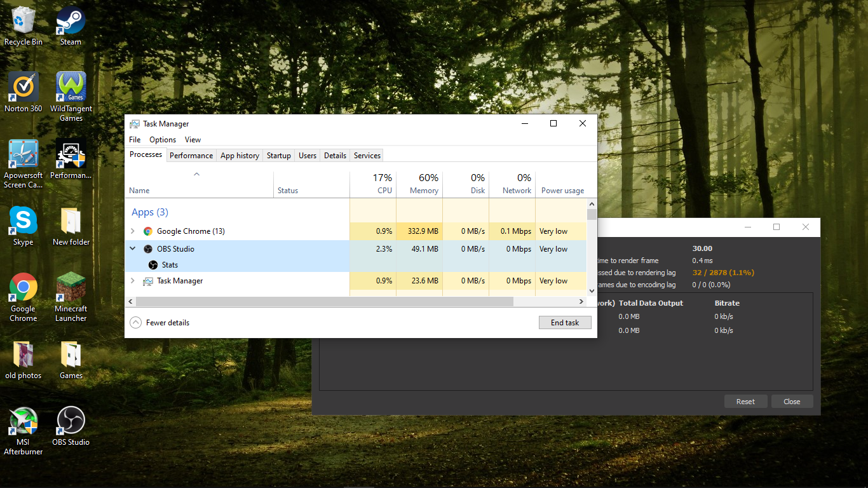Image resolution: width=868 pixels, height=488 pixels.
Task: Select the Games folder desktop icon
Action: [71, 360]
